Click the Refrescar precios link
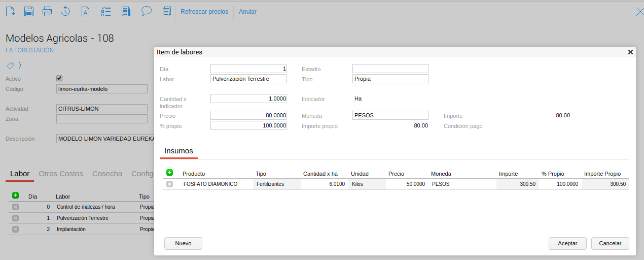 [x=204, y=11]
